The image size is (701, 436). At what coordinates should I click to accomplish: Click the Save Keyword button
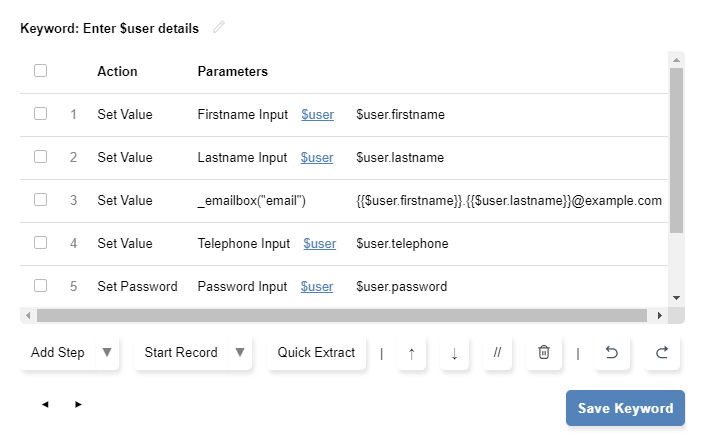tap(625, 408)
